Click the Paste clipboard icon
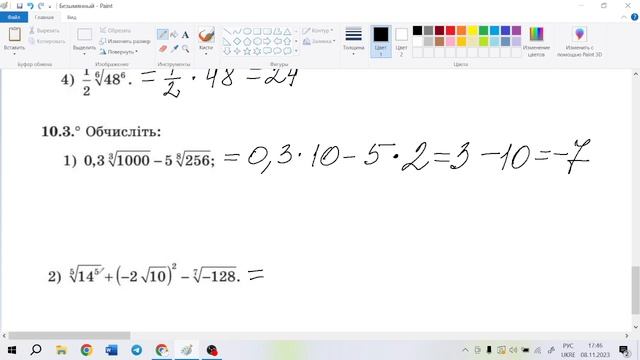The height and width of the screenshot is (360, 640). click(x=15, y=34)
